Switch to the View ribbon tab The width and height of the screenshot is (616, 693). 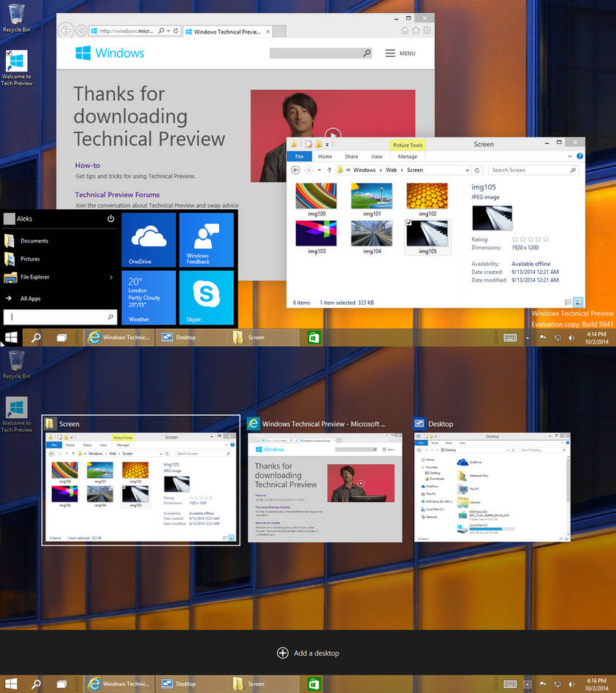pyautogui.click(x=376, y=156)
